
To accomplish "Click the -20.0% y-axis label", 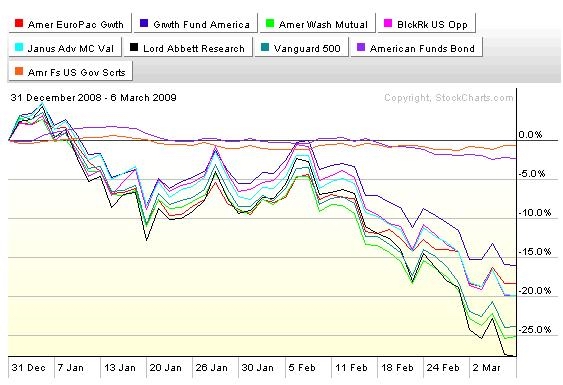I will 535,291.
